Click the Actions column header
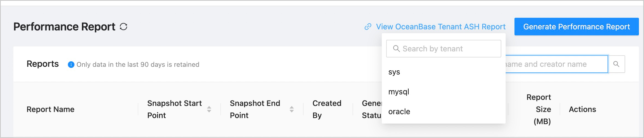 pyautogui.click(x=582, y=109)
